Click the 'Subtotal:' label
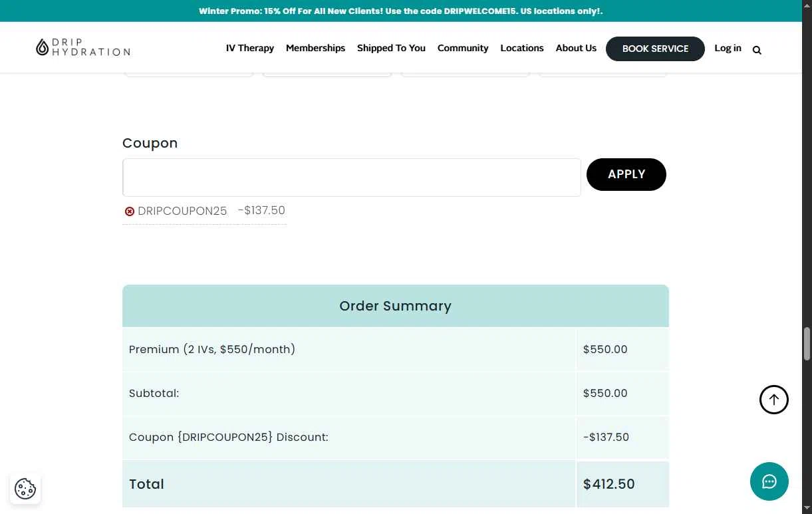 coord(154,393)
